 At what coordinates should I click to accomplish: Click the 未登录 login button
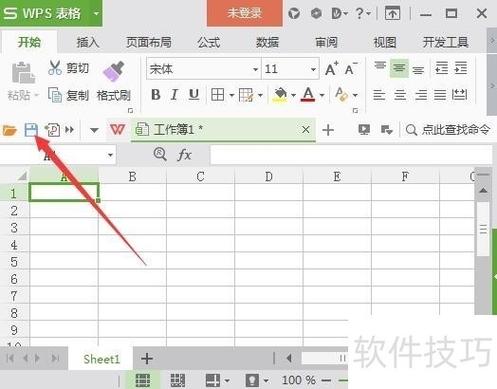click(x=245, y=13)
